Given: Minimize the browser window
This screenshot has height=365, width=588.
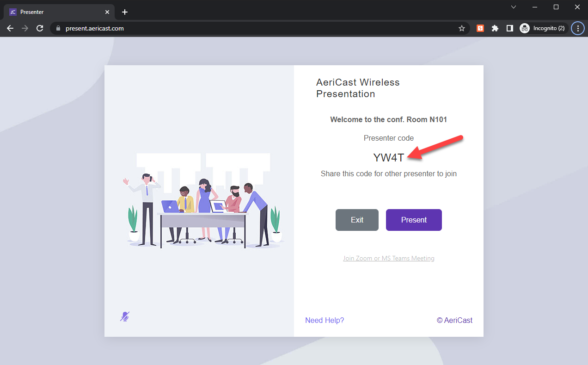Looking at the screenshot, I should (x=535, y=7).
